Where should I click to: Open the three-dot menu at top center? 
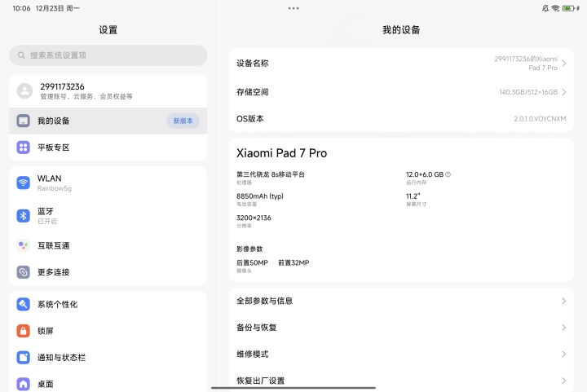click(293, 8)
